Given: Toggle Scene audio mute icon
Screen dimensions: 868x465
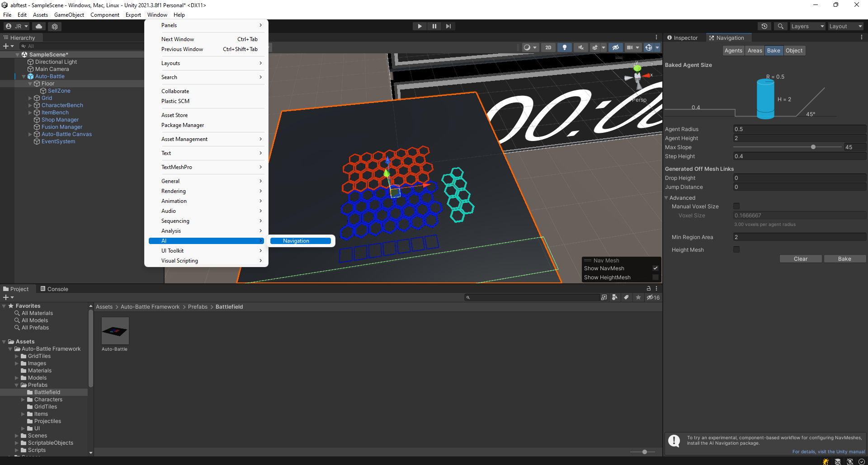Looking at the screenshot, I should pyautogui.click(x=581, y=47).
